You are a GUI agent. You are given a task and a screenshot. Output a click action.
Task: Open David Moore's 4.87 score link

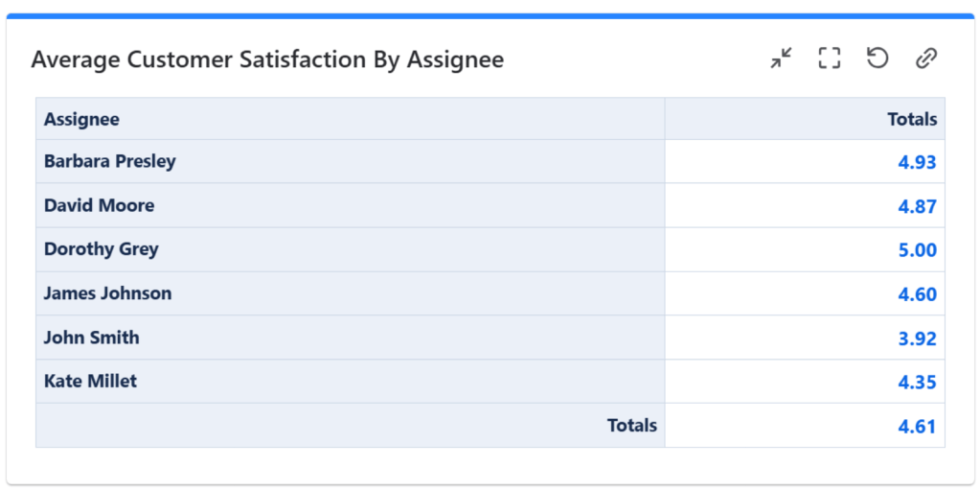pos(917,206)
